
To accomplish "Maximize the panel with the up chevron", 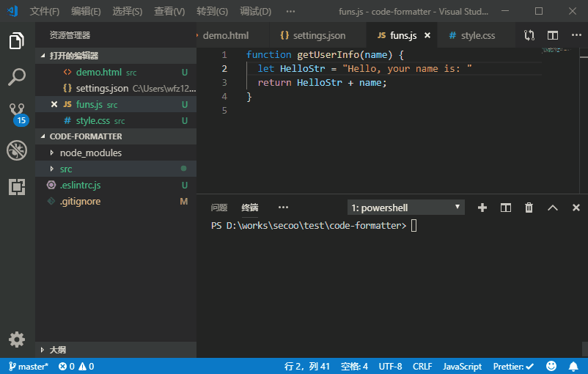I will (552, 208).
